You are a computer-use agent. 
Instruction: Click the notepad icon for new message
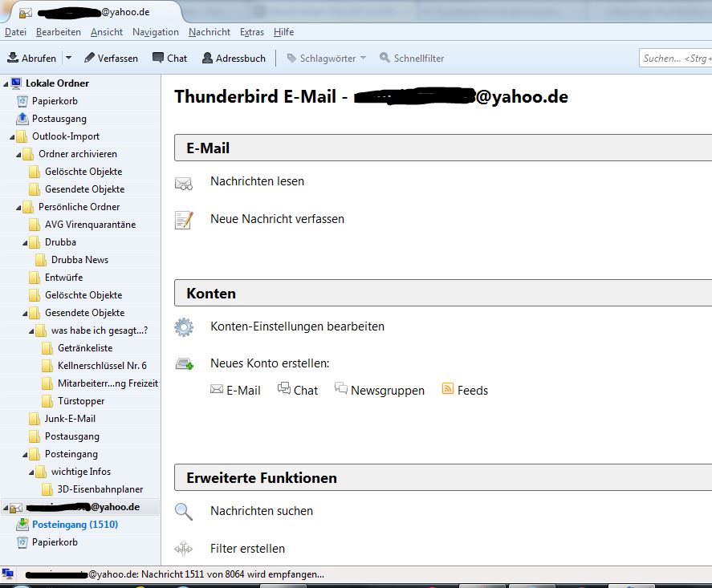(184, 220)
